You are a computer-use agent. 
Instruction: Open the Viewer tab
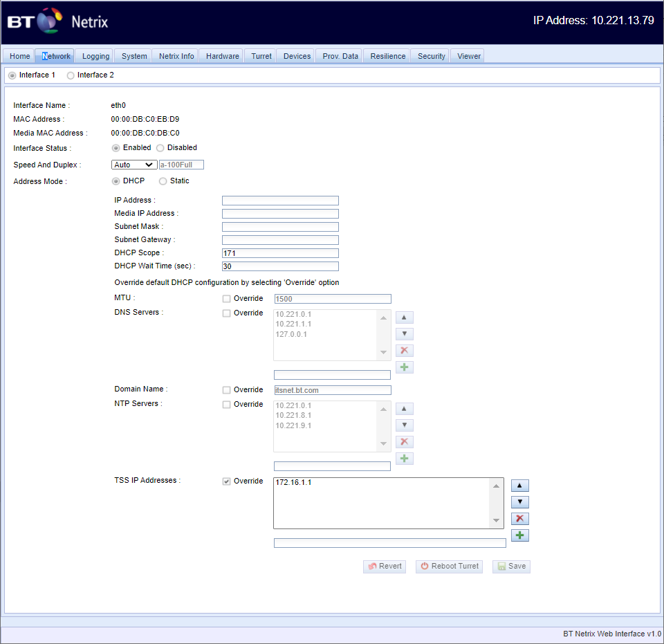(468, 56)
